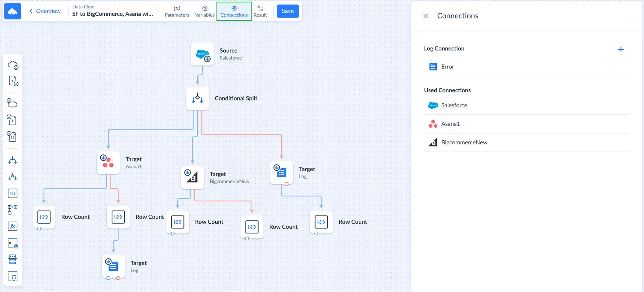Screen dimensions: 644x292
Task: Click output port under leftmost Row Count
Action: click(39, 229)
